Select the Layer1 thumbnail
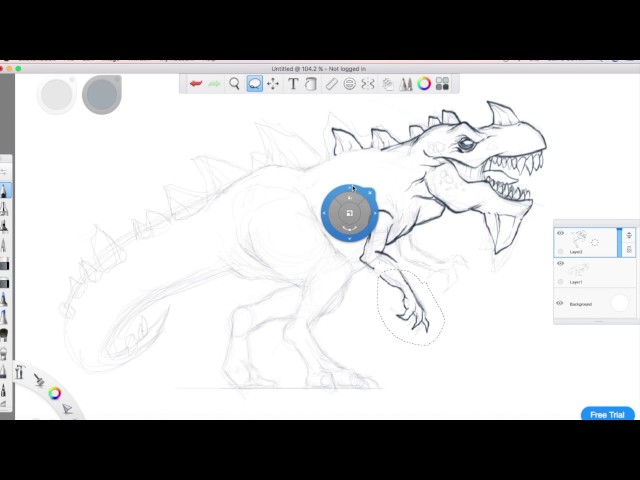The width and height of the screenshot is (640, 480). [578, 270]
